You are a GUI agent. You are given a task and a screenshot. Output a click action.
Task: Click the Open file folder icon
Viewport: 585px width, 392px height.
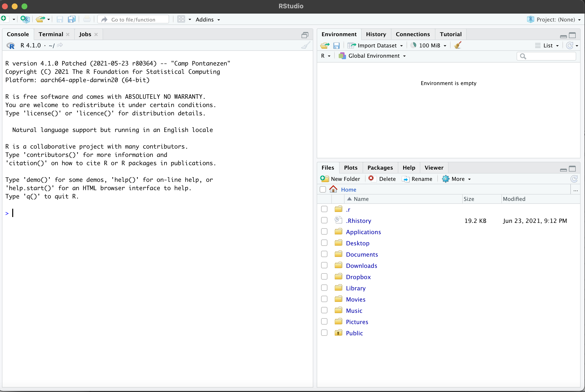pos(40,19)
